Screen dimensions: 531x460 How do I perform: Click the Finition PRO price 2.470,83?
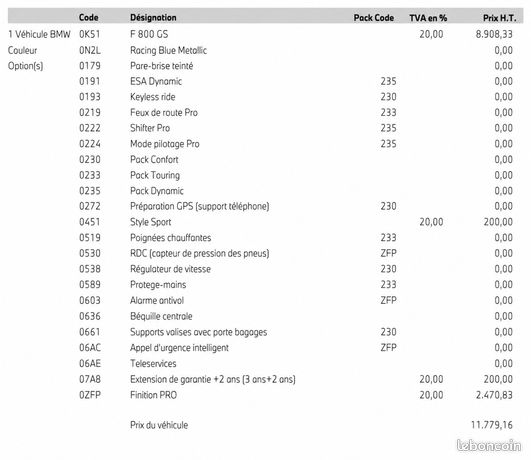494,395
